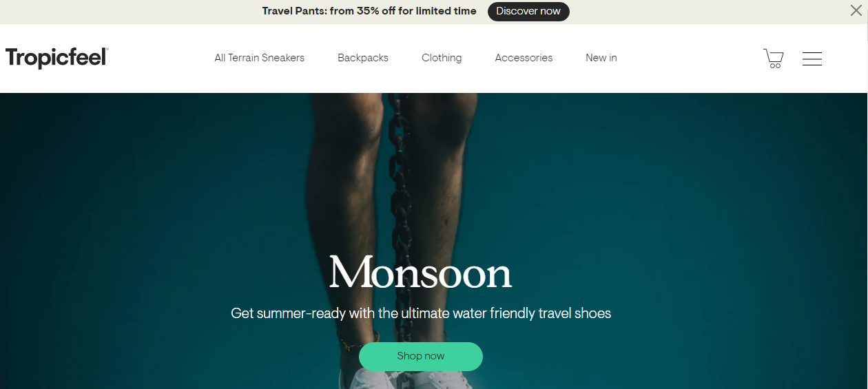The width and height of the screenshot is (868, 389).
Task: Click the green Shop now button
Action: click(421, 356)
